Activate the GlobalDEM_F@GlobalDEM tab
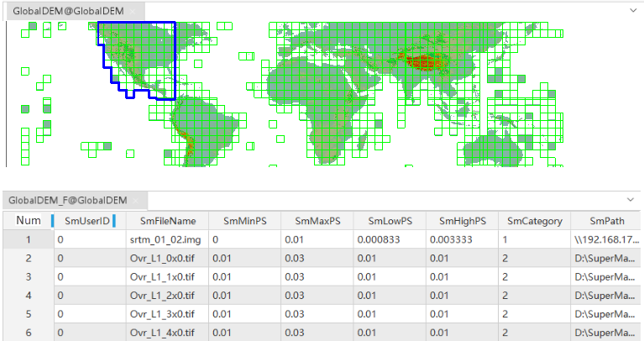 pyautogui.click(x=67, y=201)
